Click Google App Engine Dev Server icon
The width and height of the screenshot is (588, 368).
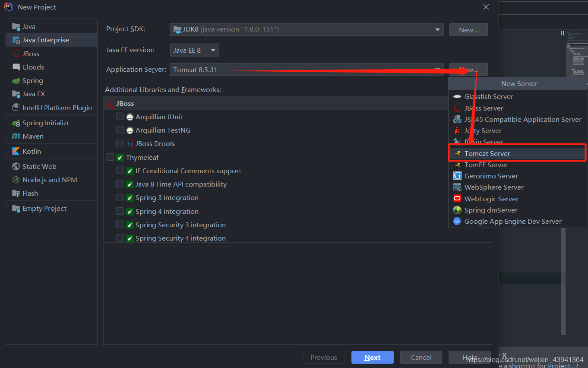coord(457,221)
